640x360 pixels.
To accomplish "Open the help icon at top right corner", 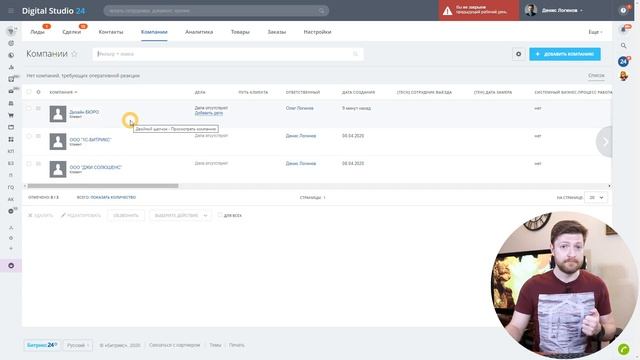I will (x=623, y=11).
